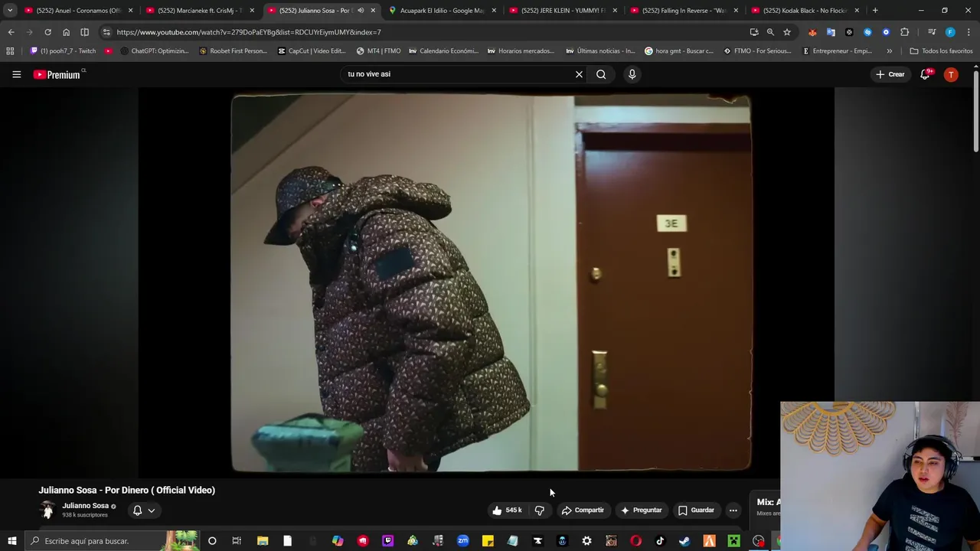Viewport: 980px width, 551px height.
Task: Open the CapCut | Video Edit... bookmark
Action: [312, 51]
